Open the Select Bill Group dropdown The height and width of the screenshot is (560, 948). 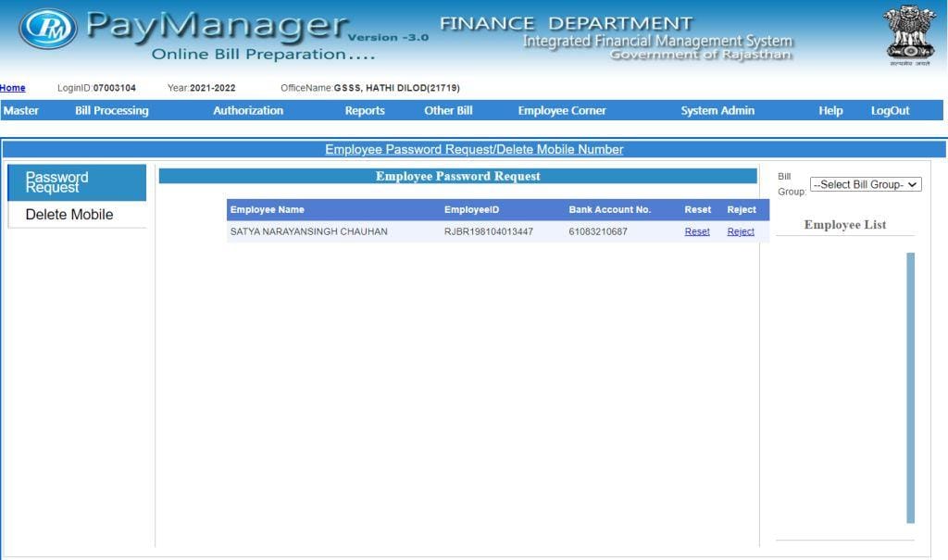pos(866,184)
